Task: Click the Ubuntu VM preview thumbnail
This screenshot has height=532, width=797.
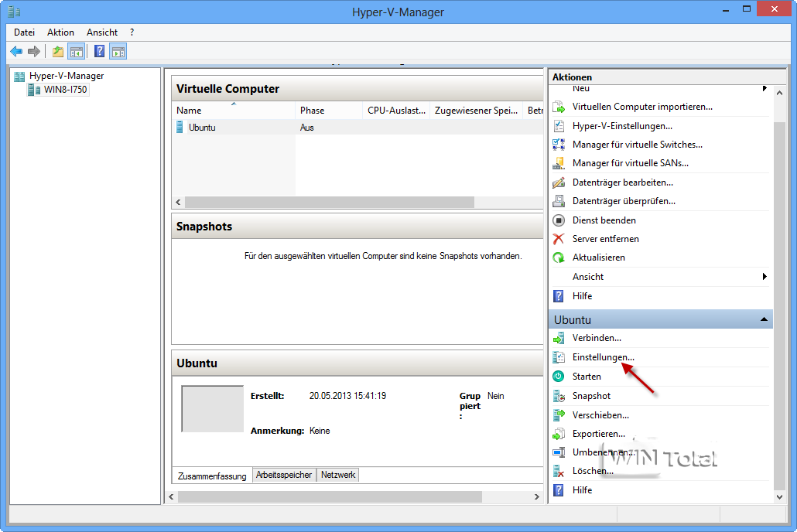Action: pos(213,409)
